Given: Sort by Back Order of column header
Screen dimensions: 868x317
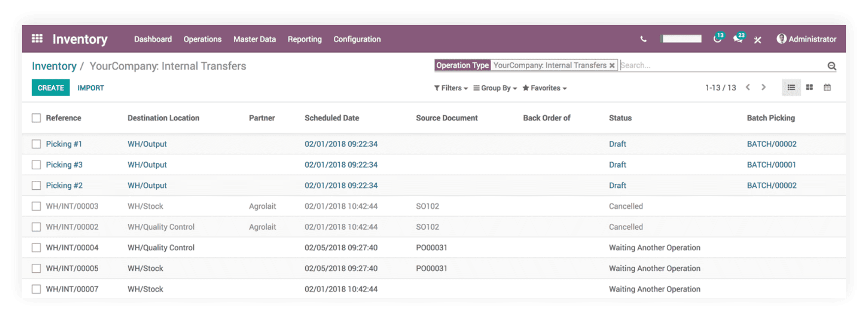Looking at the screenshot, I should [x=546, y=118].
